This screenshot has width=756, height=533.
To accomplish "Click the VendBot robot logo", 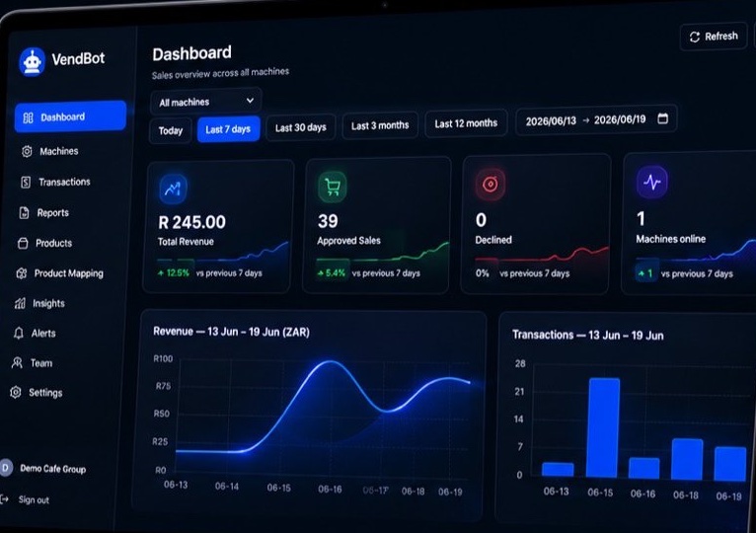I will coord(33,62).
